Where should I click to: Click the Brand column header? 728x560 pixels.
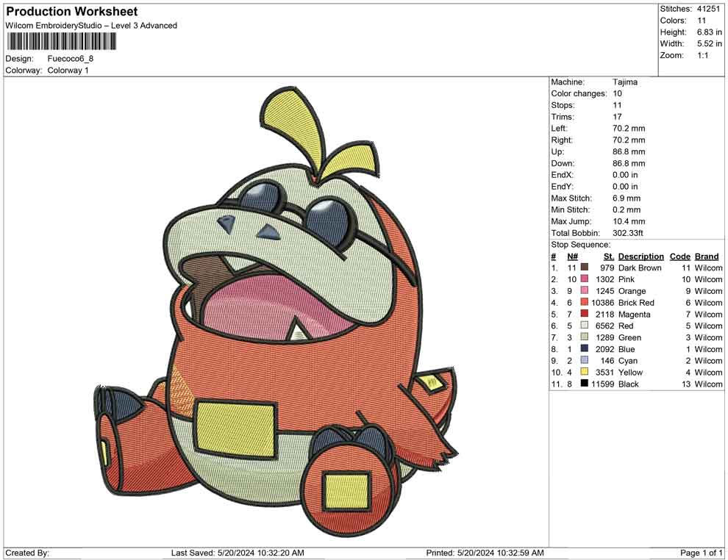707,256
